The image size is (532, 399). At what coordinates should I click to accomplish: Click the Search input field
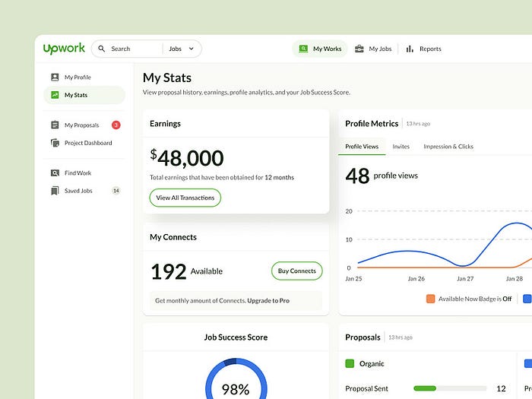point(128,49)
